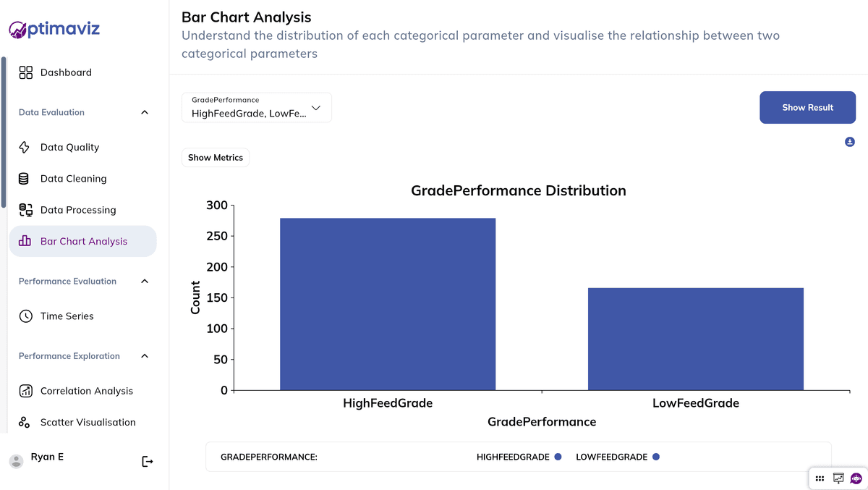Click the presentation chart icon
The width and height of the screenshot is (868, 490).
(838, 478)
